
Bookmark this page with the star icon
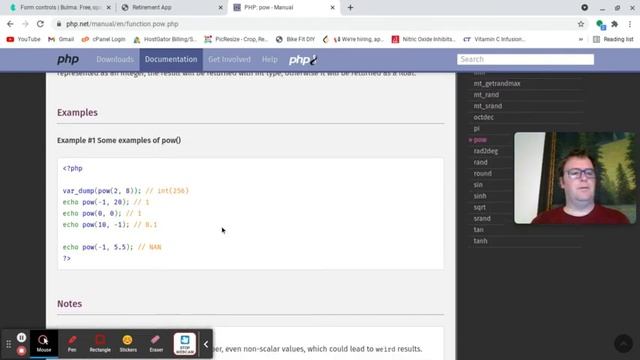[581, 24]
